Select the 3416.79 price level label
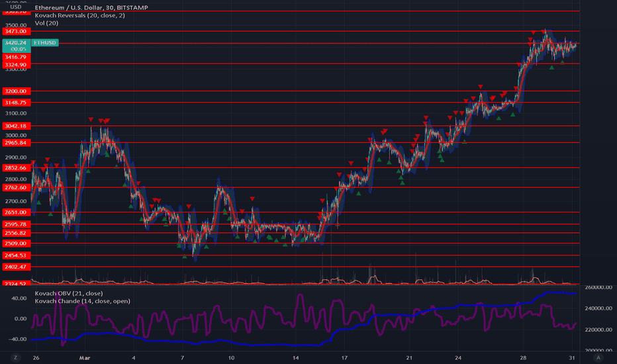The width and height of the screenshot is (617, 364). 16,57
